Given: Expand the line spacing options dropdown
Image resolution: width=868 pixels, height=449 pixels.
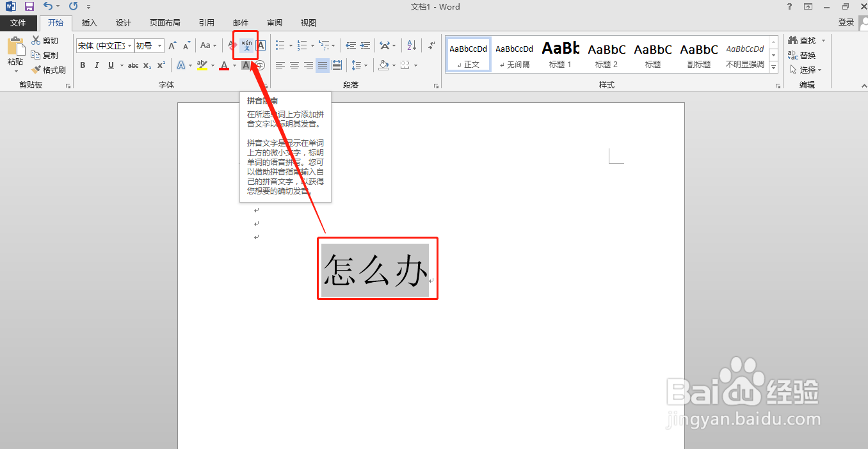Looking at the screenshot, I should coord(366,65).
